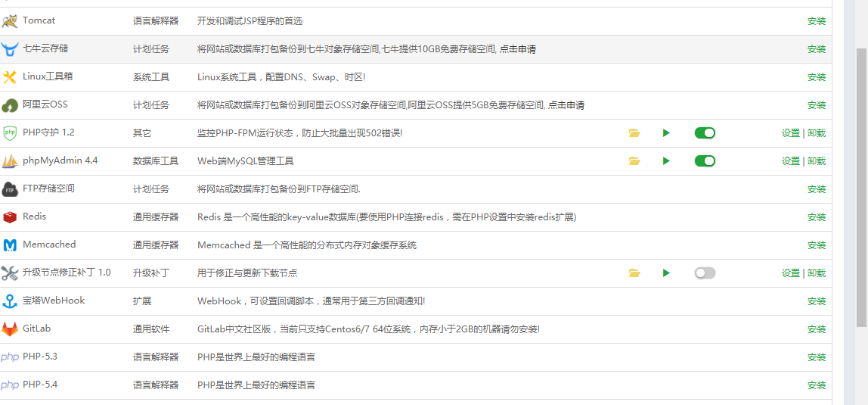The height and width of the screenshot is (405, 868).
Task: Open 设置 for phpMyAdmin
Action: click(791, 161)
